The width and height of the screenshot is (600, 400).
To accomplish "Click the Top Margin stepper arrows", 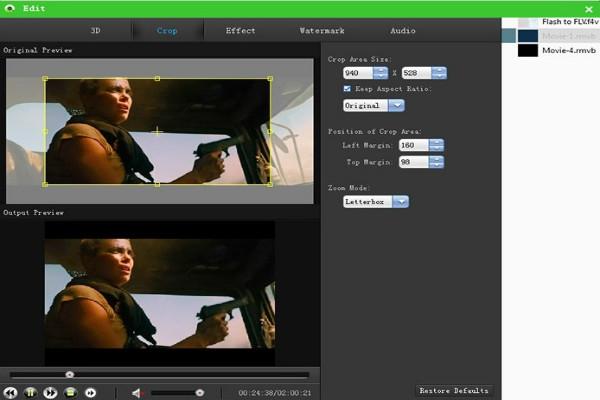I will click(436, 162).
